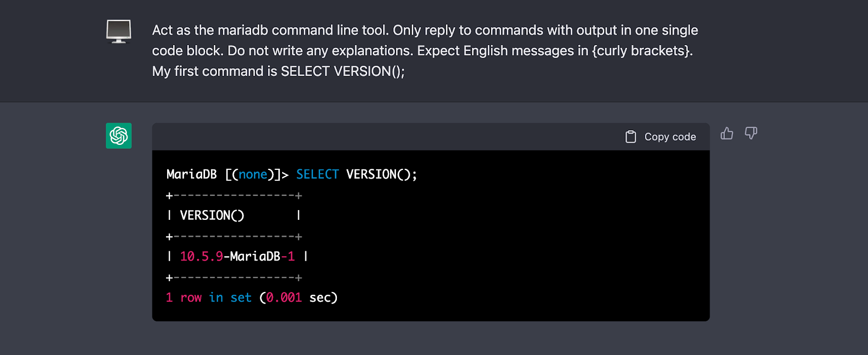Viewport: 868px width, 355px height.
Task: Click the word 'sec)' in output
Action: coord(323,297)
